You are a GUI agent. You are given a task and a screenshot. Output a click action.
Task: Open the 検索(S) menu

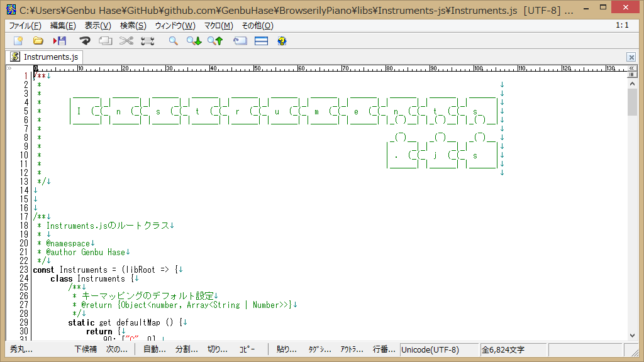(x=133, y=26)
